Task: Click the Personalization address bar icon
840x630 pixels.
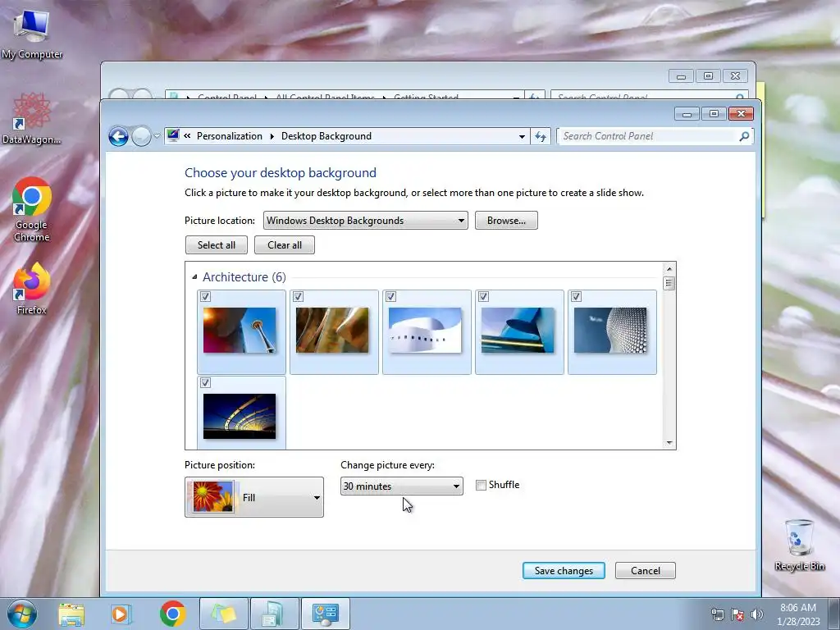Action: click(x=173, y=135)
